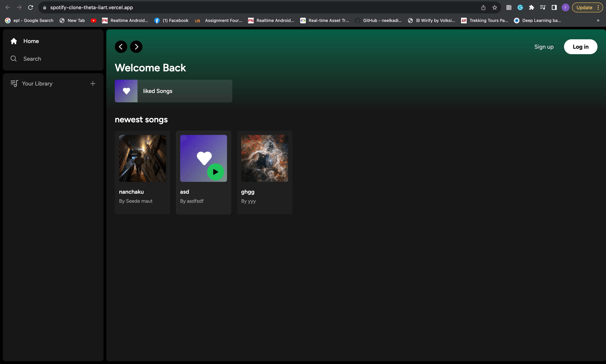Show more bookmarks with the double chevron
This screenshot has height=364, width=606.
tap(598, 20)
